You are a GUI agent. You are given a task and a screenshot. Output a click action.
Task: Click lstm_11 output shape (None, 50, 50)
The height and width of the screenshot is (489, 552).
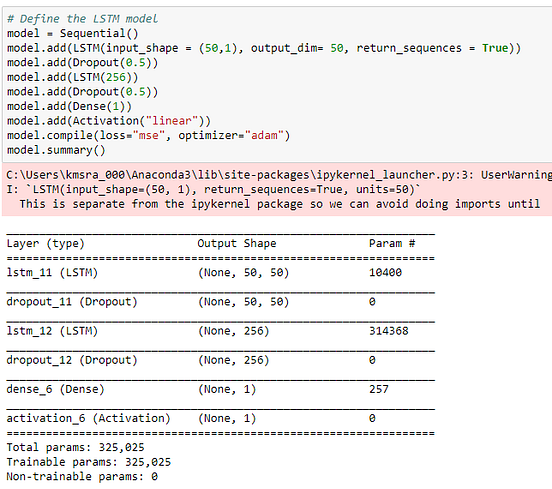tap(244, 273)
